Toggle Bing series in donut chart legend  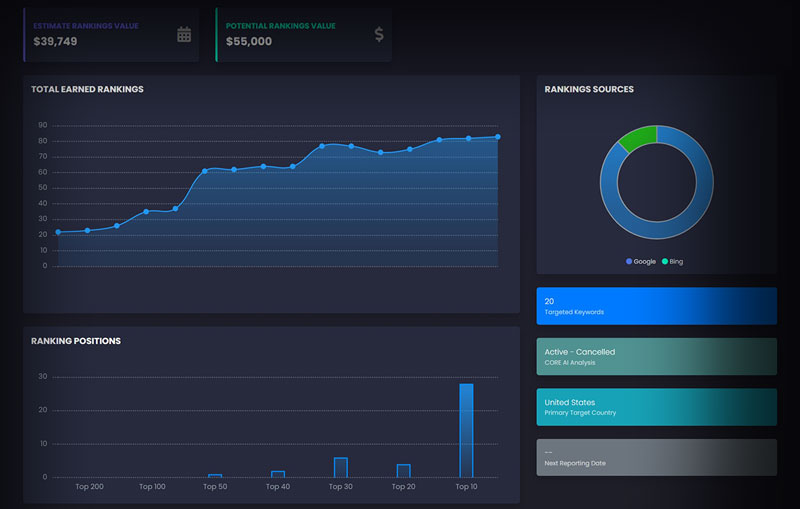point(673,261)
